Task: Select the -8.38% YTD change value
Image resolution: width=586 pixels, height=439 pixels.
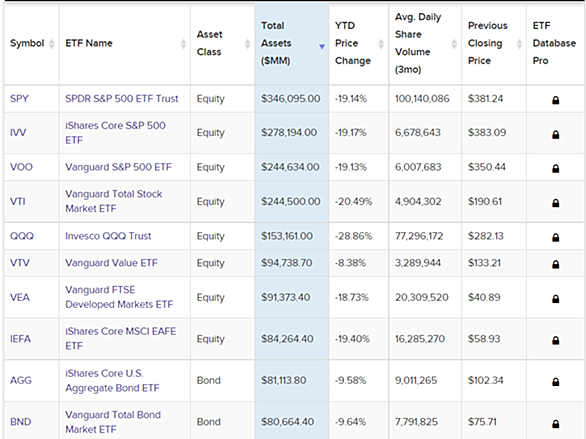Action: (350, 263)
